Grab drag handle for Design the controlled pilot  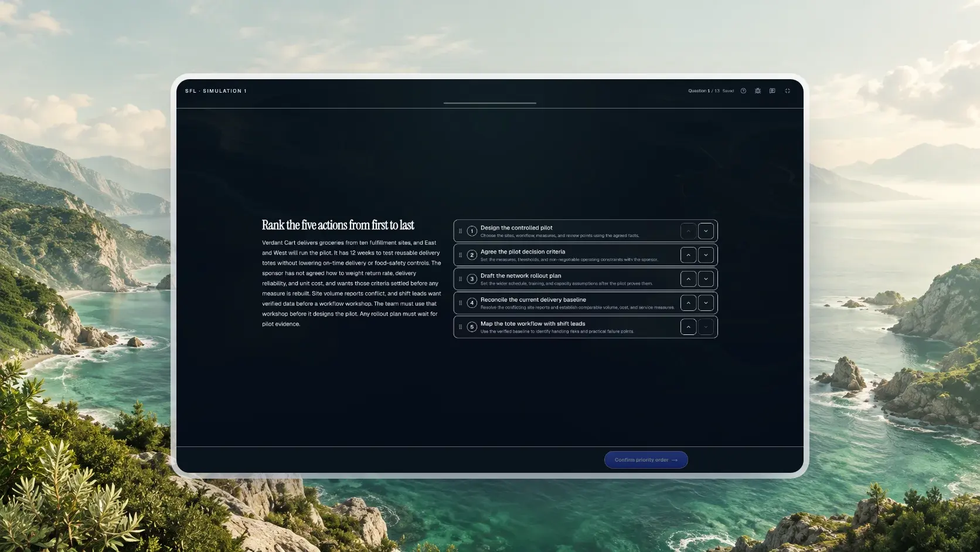[460, 231]
